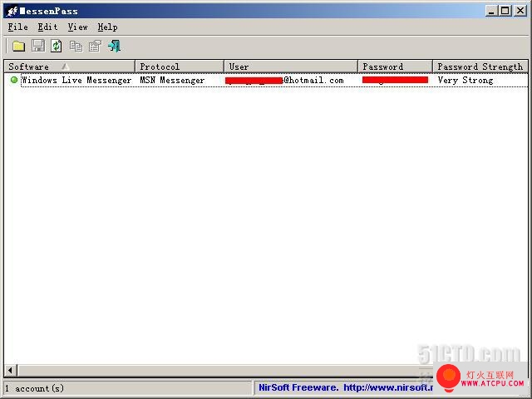
Task: Click the open folder toolbar icon
Action: coord(18,46)
